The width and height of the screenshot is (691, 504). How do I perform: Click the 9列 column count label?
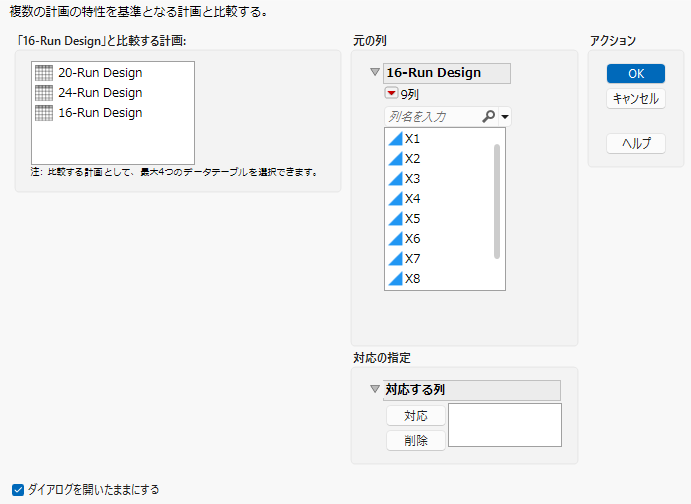coord(409,94)
